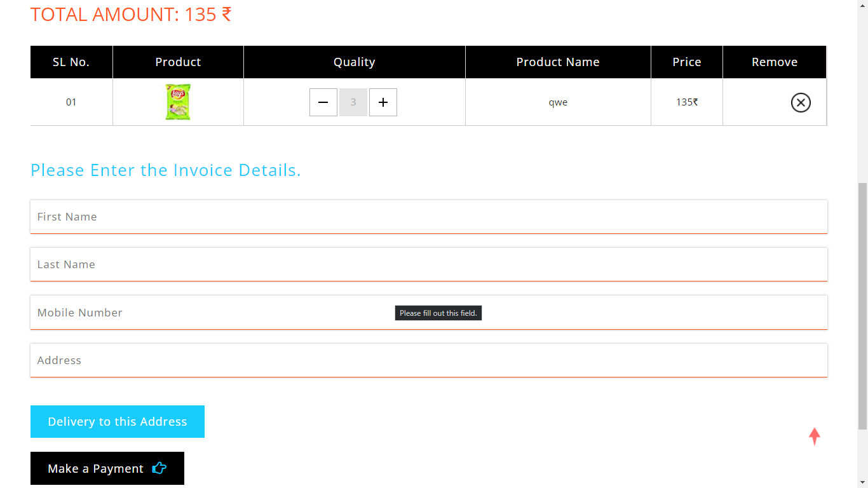The height and width of the screenshot is (488, 868).
Task: Click the Quality column header
Action: [x=354, y=62]
